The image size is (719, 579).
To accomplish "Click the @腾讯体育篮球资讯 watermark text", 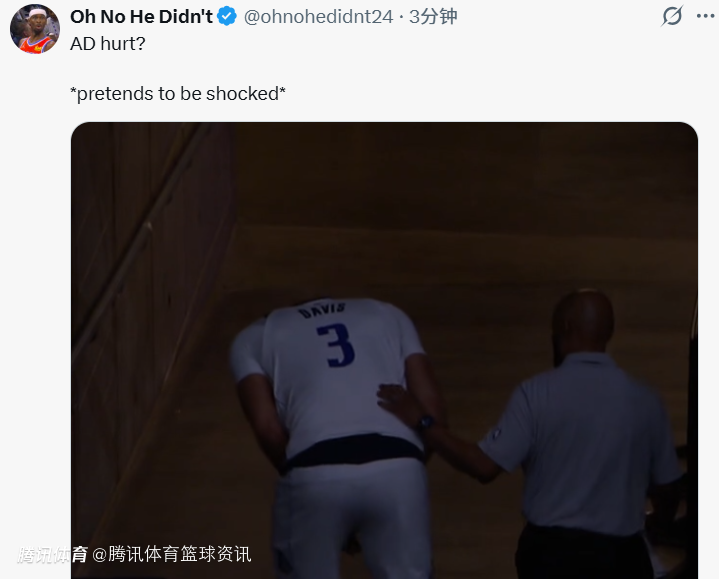I will 171,554.
